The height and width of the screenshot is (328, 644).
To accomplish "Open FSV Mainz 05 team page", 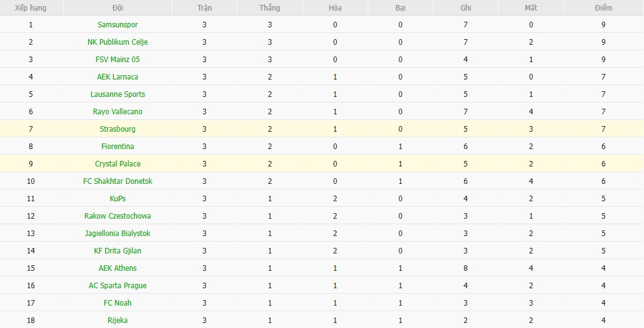I will [x=117, y=60].
